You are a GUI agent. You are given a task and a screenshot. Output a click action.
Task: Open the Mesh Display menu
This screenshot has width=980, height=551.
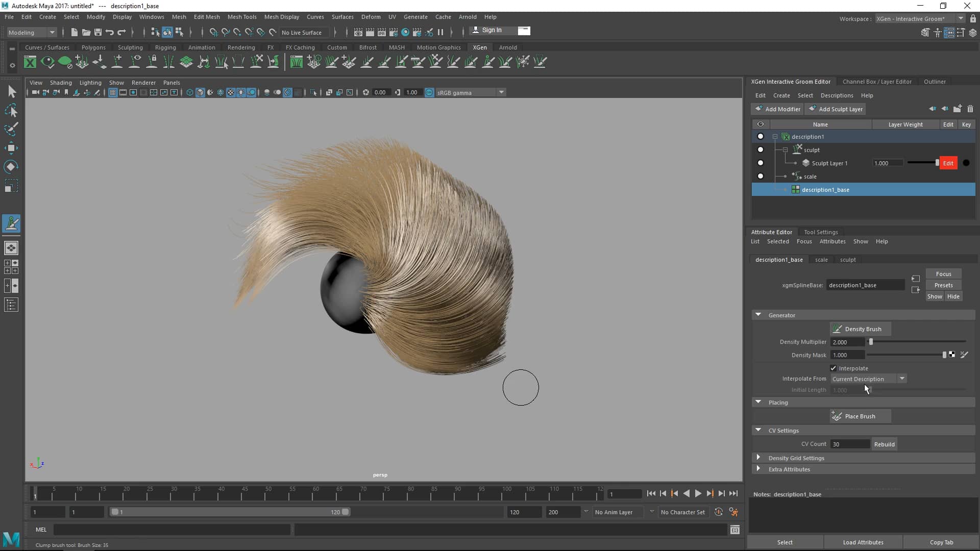[x=281, y=17]
